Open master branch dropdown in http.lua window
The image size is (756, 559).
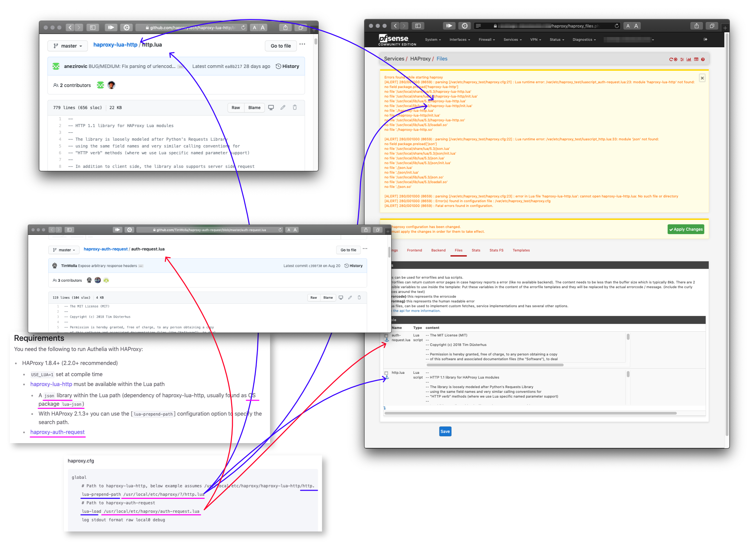(68, 46)
